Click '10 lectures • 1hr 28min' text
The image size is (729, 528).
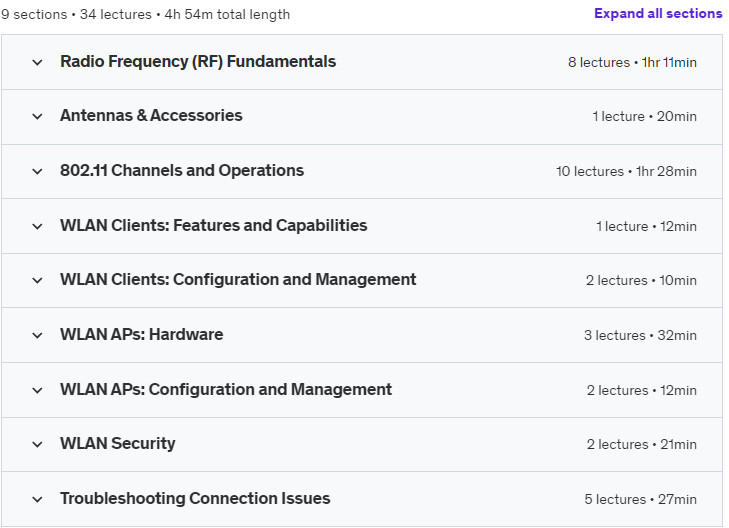[x=626, y=172]
